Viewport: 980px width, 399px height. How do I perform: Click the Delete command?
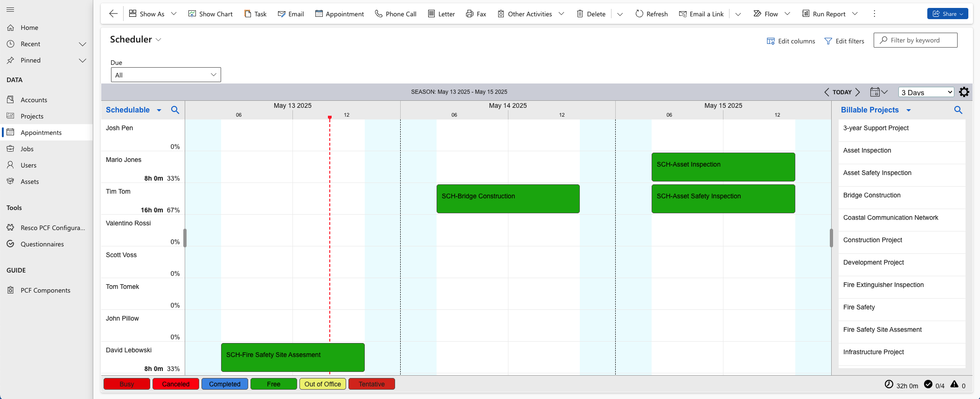(591, 14)
